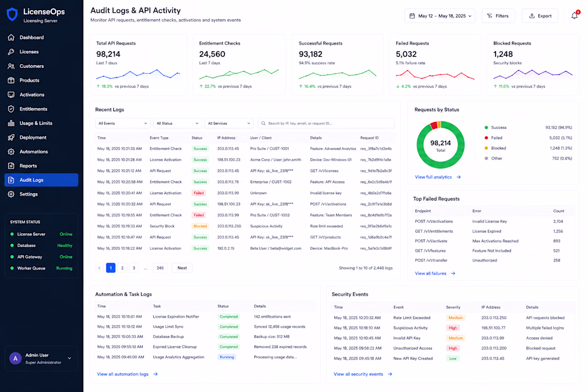Open the Reports page
The width and height of the screenshot is (588, 392).
(41, 166)
